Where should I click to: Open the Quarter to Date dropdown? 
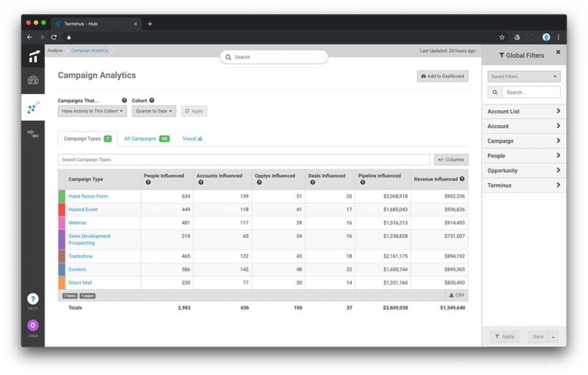[154, 112]
